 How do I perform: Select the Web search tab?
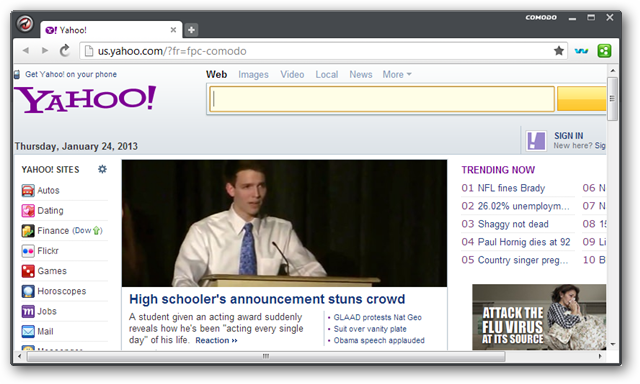click(x=216, y=74)
